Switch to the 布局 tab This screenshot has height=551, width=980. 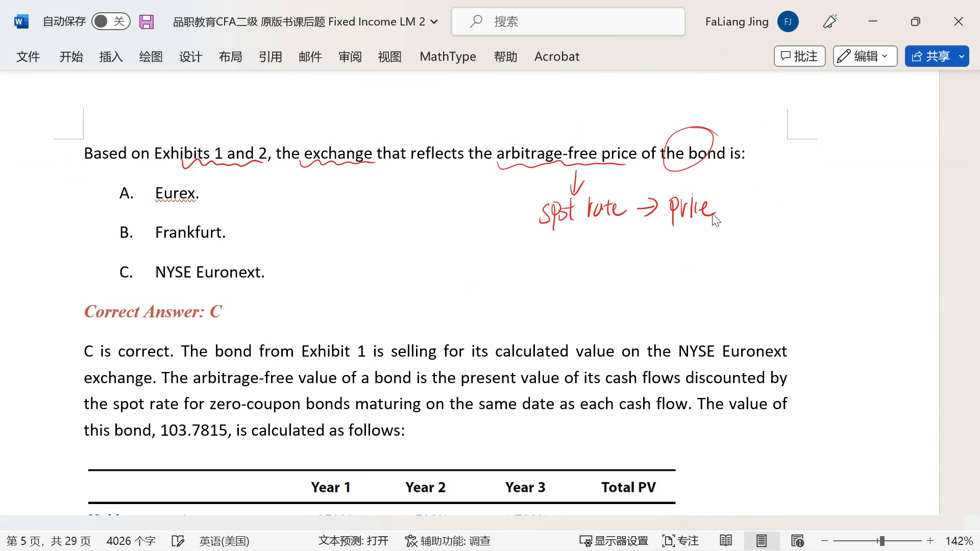tap(230, 57)
